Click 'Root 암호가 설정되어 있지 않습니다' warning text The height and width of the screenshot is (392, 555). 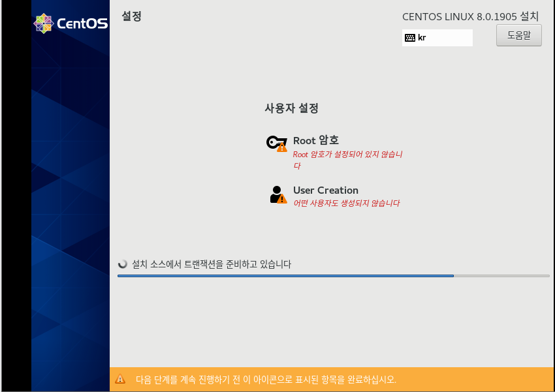tap(347, 160)
